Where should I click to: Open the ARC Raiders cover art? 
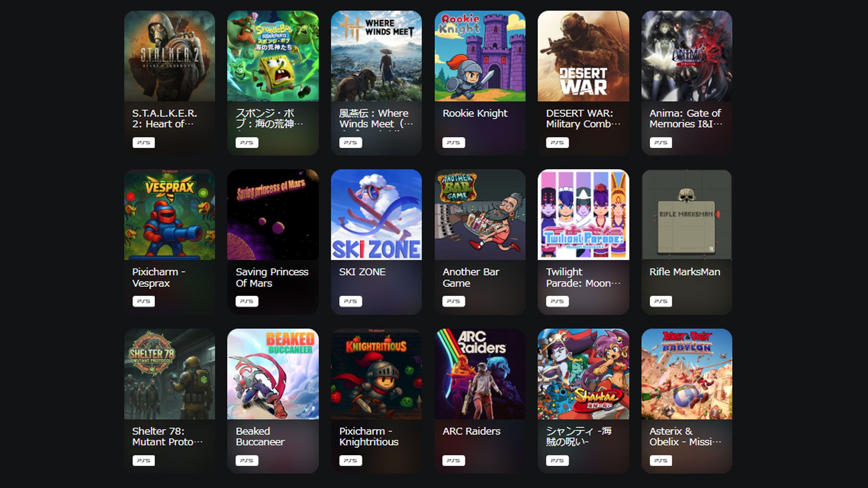(x=480, y=374)
